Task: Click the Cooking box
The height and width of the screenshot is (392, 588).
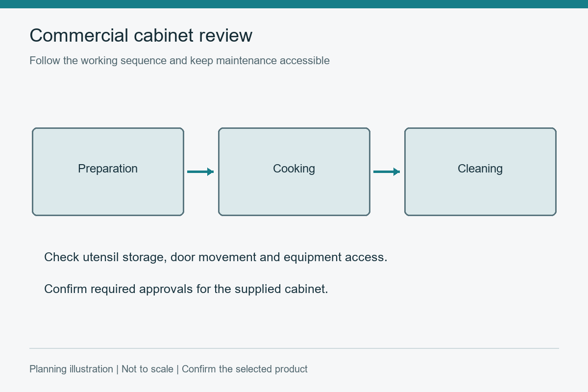Action: pyautogui.click(x=294, y=171)
